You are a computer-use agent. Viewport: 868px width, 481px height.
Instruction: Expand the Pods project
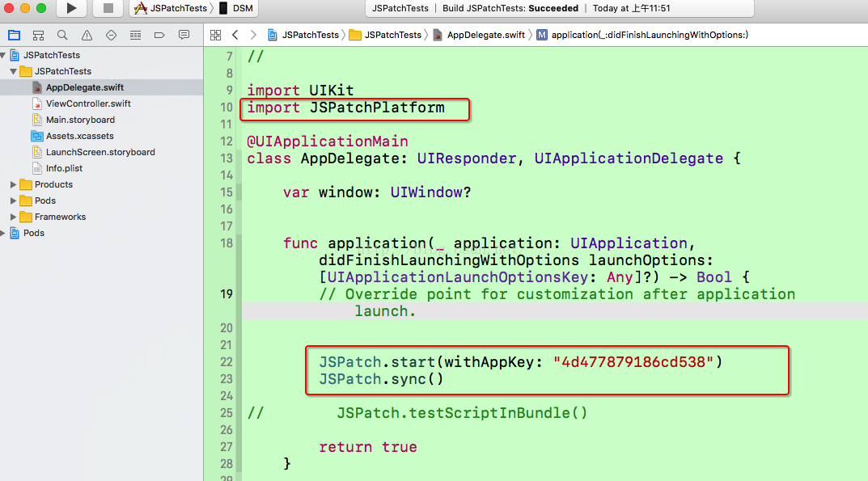tap(3, 233)
